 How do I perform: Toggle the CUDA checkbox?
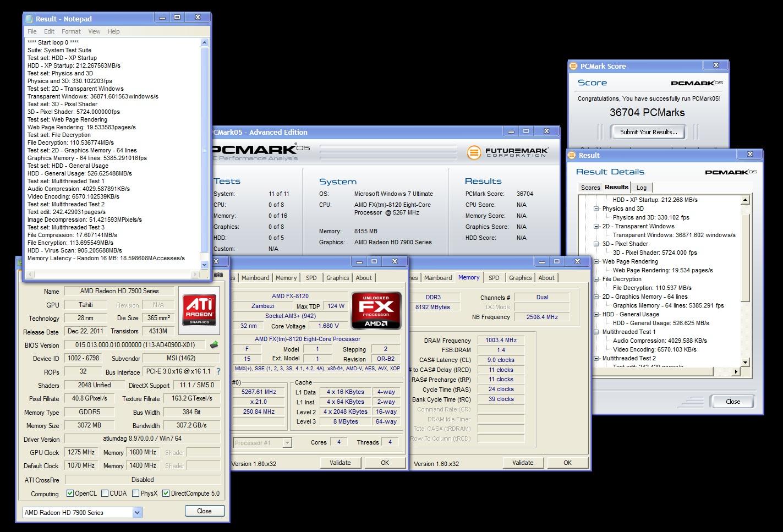[104, 493]
